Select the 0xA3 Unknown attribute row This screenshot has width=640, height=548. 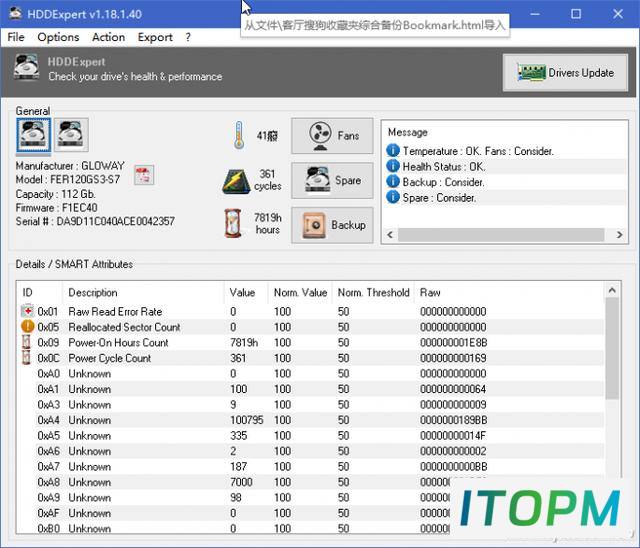tap(311, 404)
